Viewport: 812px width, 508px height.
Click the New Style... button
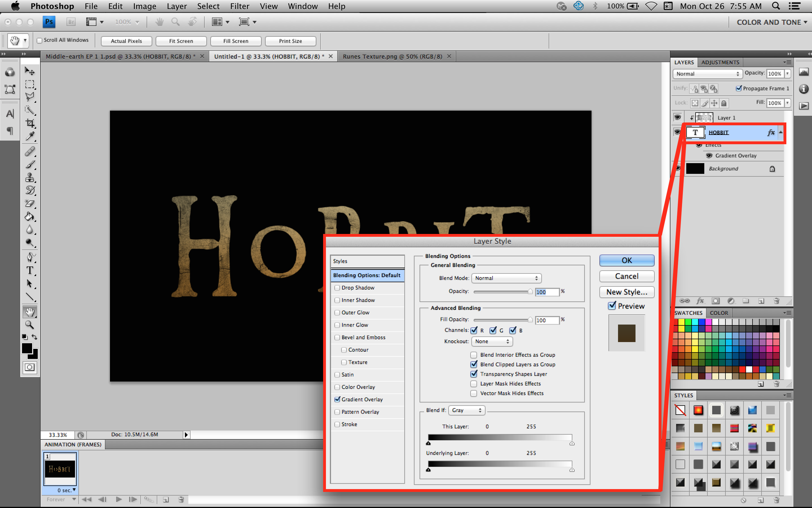click(626, 292)
